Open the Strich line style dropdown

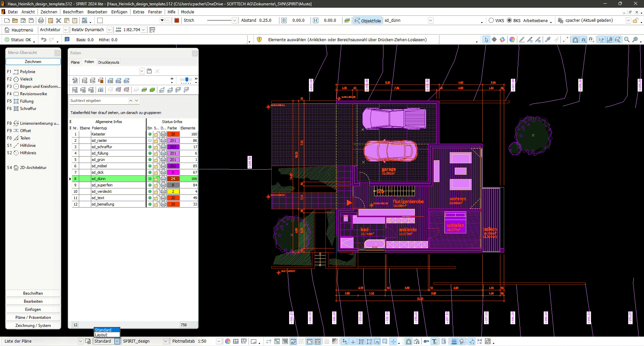(234, 20)
